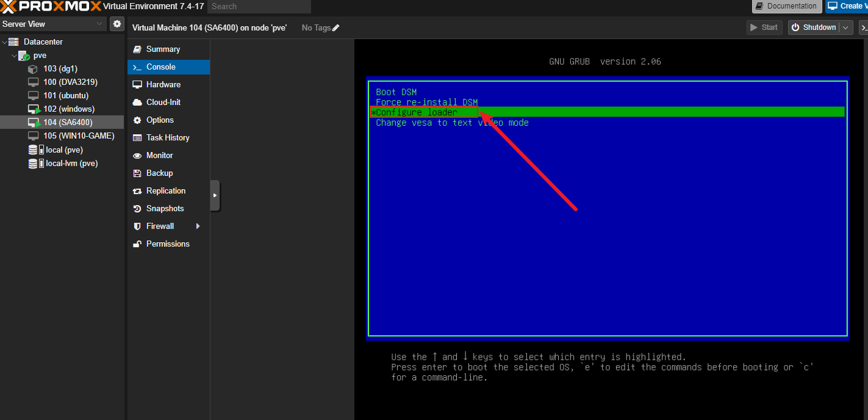The height and width of the screenshot is (420, 868).
Task: Open the Task History tab
Action: [x=168, y=137]
